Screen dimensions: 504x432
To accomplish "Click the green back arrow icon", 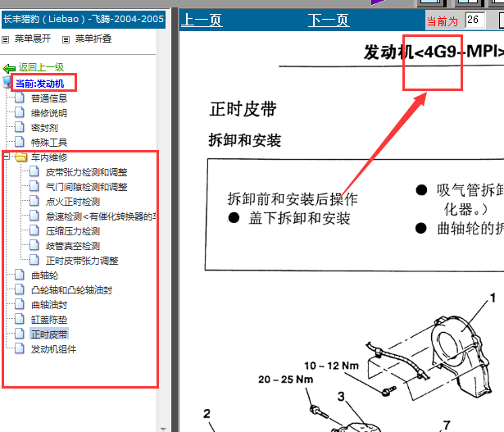I will 9,69.
